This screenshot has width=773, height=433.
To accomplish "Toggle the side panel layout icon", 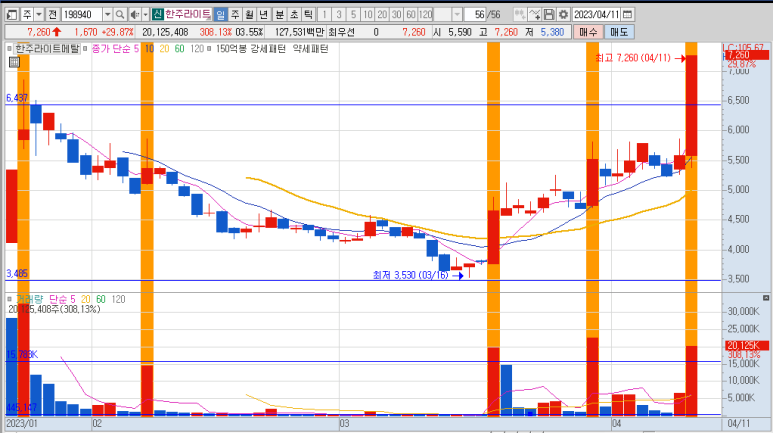I will coord(12,14).
